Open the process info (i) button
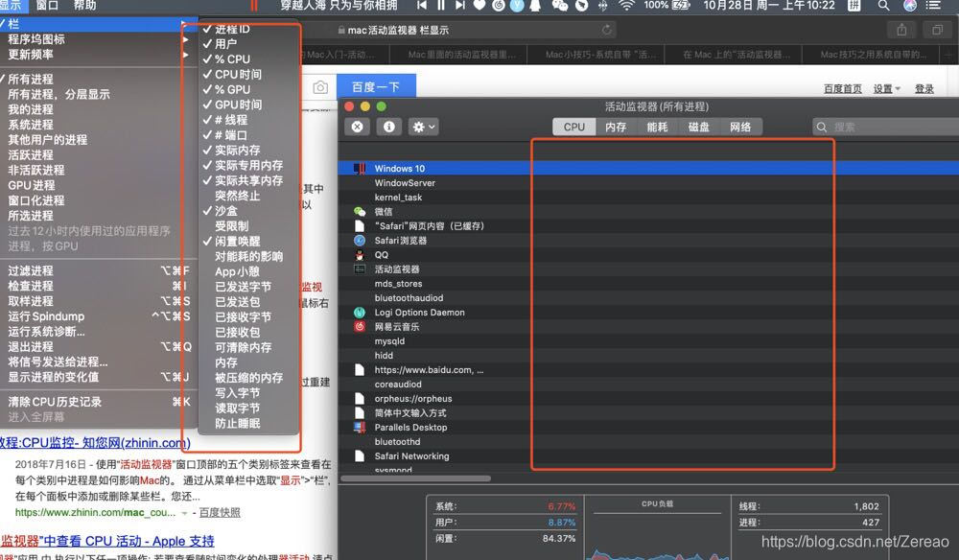959x560 pixels. [389, 127]
